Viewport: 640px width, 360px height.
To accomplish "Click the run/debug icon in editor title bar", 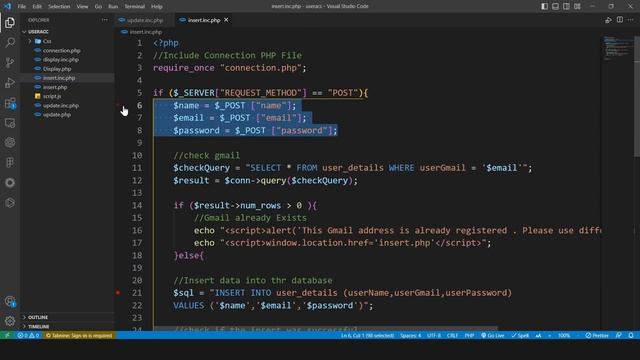I will pyautogui.click(x=608, y=20).
